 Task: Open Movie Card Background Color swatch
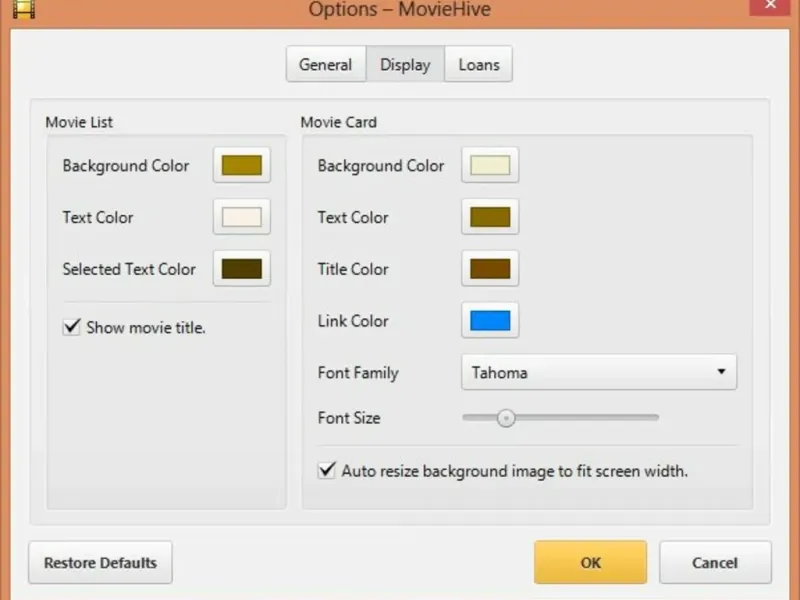click(x=490, y=166)
